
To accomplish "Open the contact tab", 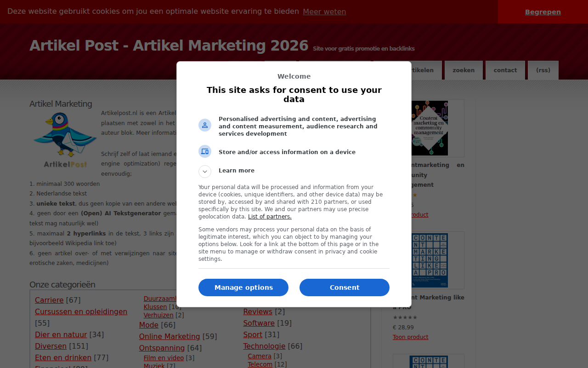I will 505,70.
